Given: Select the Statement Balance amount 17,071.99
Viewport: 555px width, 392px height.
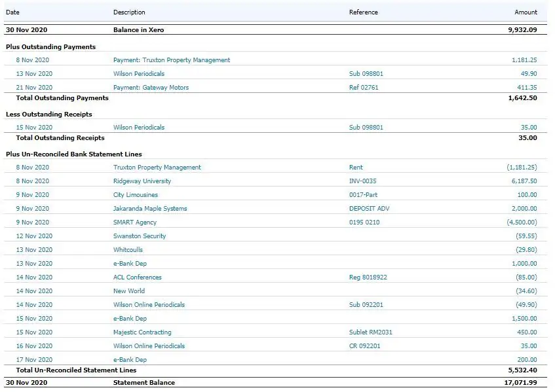Looking at the screenshot, I should (520, 383).
